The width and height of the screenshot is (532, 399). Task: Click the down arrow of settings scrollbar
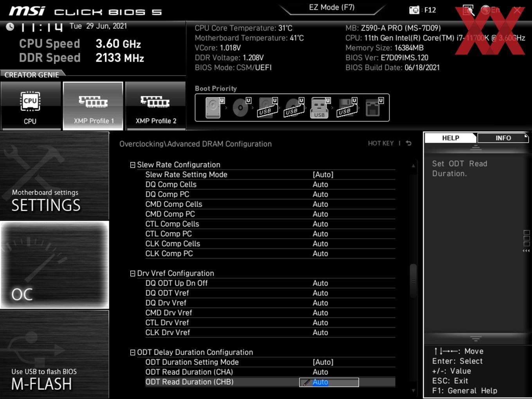coord(413,390)
